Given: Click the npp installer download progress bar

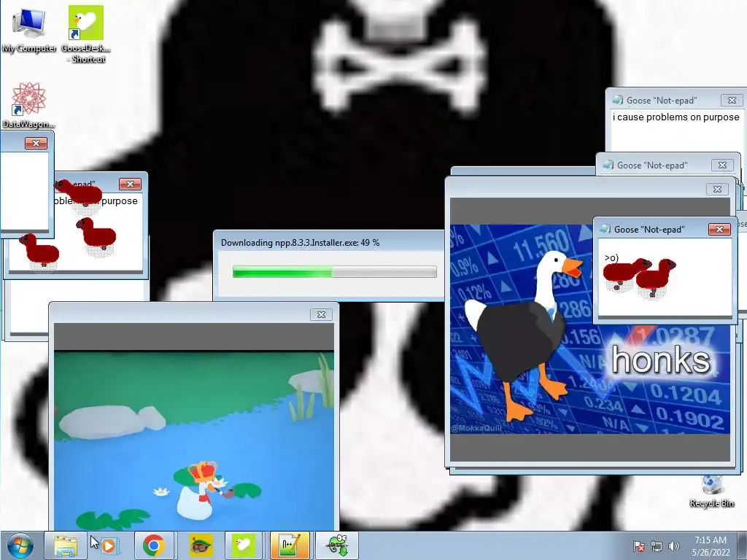Looking at the screenshot, I should click(334, 272).
